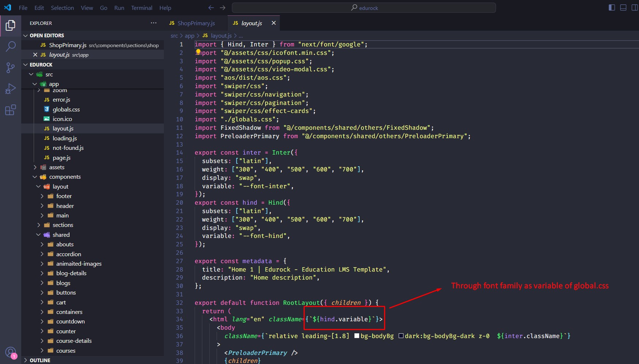Collapse the components folder
639x364 pixels.
pyautogui.click(x=93, y=177)
